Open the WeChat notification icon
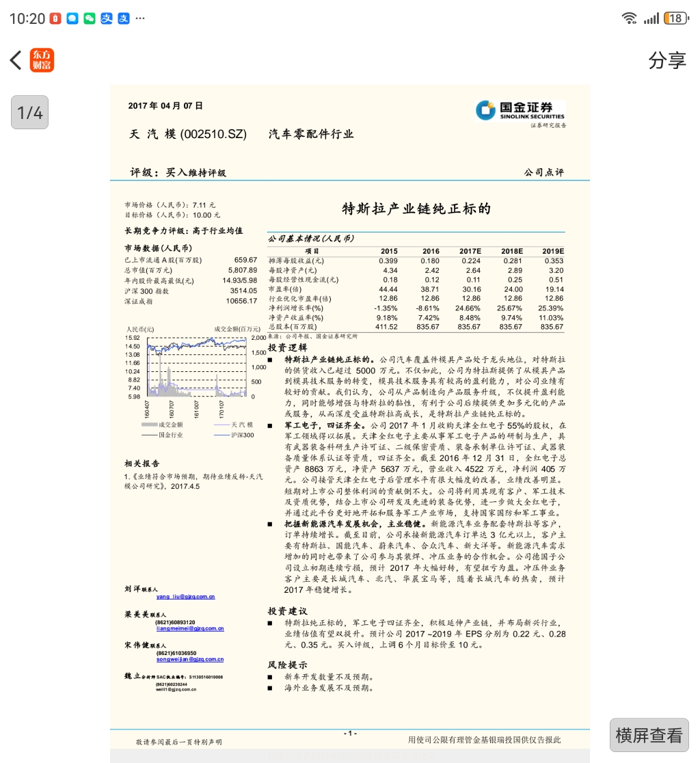This screenshot has height=763, width=700. [90, 18]
